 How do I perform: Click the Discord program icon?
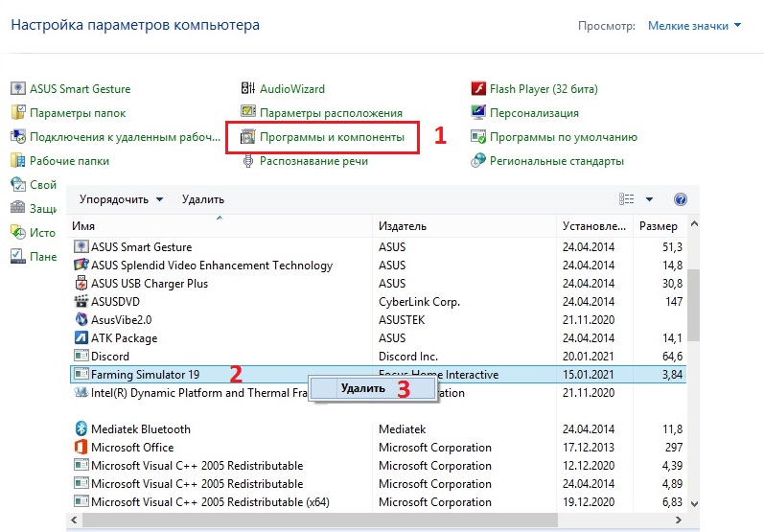coord(81,356)
